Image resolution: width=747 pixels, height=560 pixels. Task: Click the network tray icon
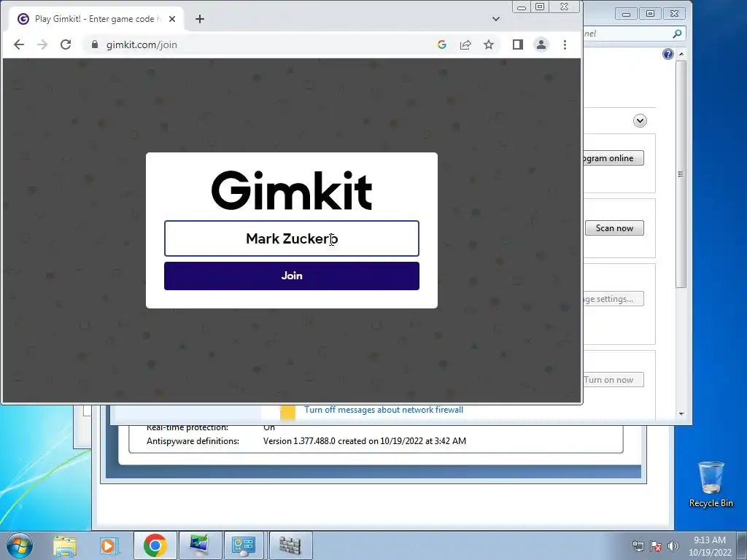(x=638, y=546)
